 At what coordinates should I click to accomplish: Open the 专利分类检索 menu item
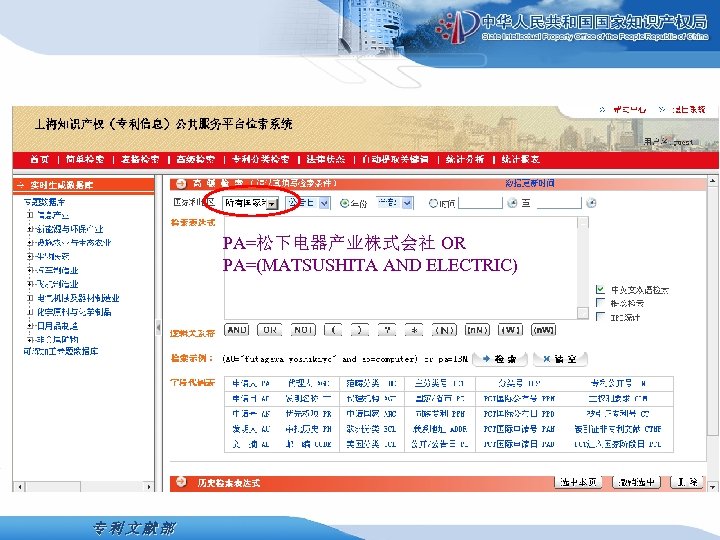(x=260, y=159)
